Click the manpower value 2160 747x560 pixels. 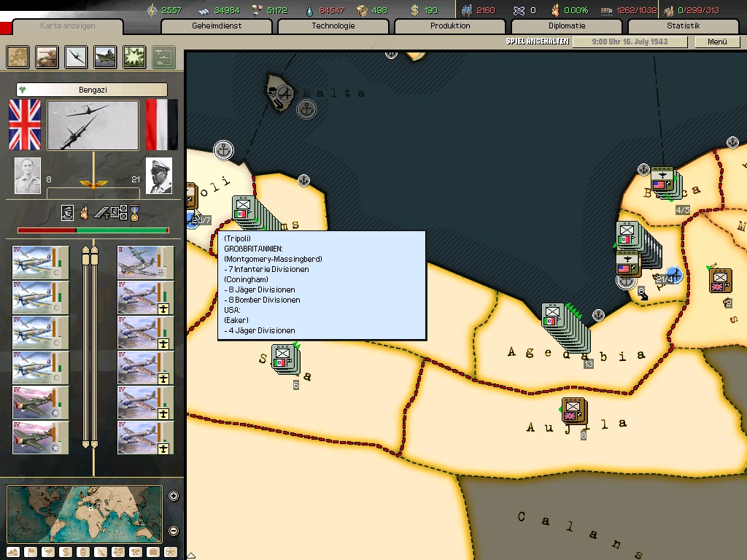click(x=485, y=10)
